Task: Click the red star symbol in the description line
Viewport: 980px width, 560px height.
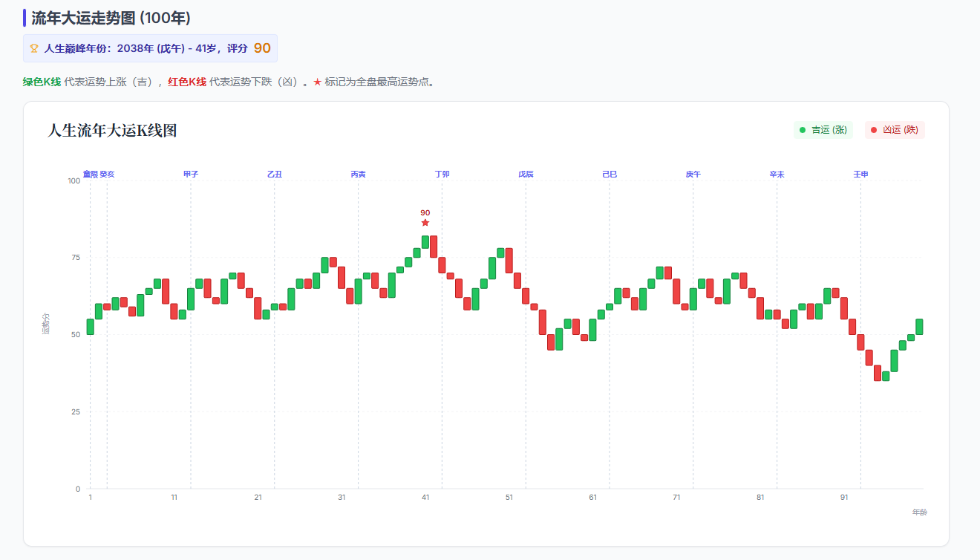Action: point(318,82)
